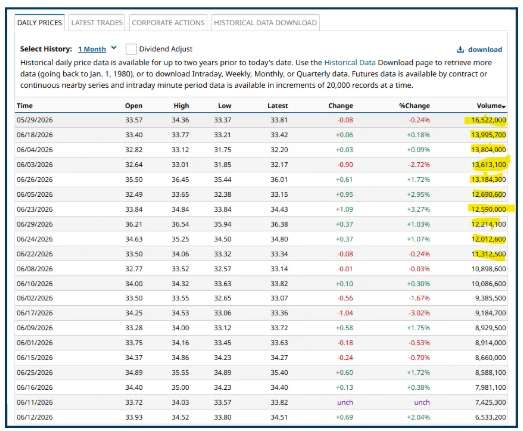This screenshot has width=523, height=431.
Task: Click the +1.09 change value
Action: pyautogui.click(x=344, y=209)
